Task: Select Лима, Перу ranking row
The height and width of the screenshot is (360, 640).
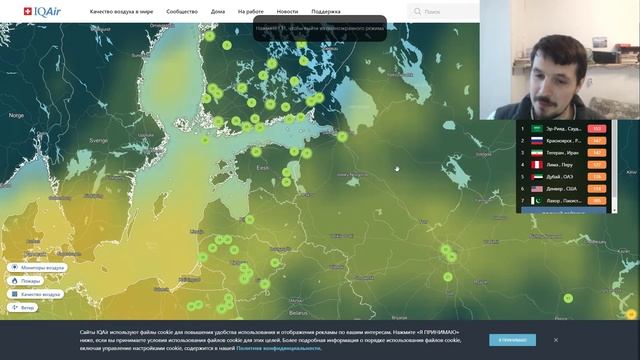Action: click(564, 165)
